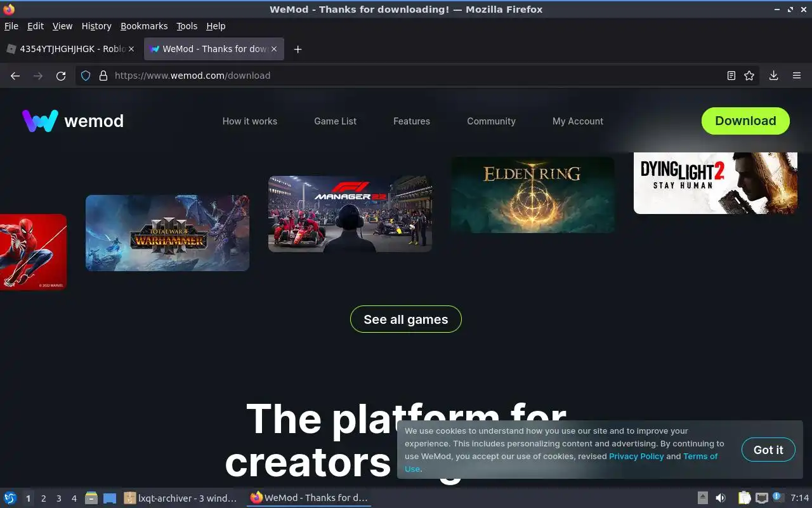The height and width of the screenshot is (508, 812).
Task: Click the site security padlock icon
Action: point(103,76)
